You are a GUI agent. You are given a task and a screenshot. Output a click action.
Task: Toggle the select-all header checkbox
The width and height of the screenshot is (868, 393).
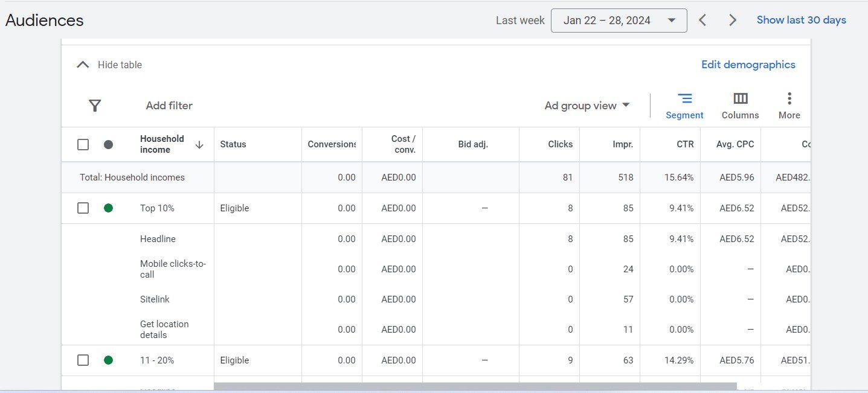(x=83, y=145)
